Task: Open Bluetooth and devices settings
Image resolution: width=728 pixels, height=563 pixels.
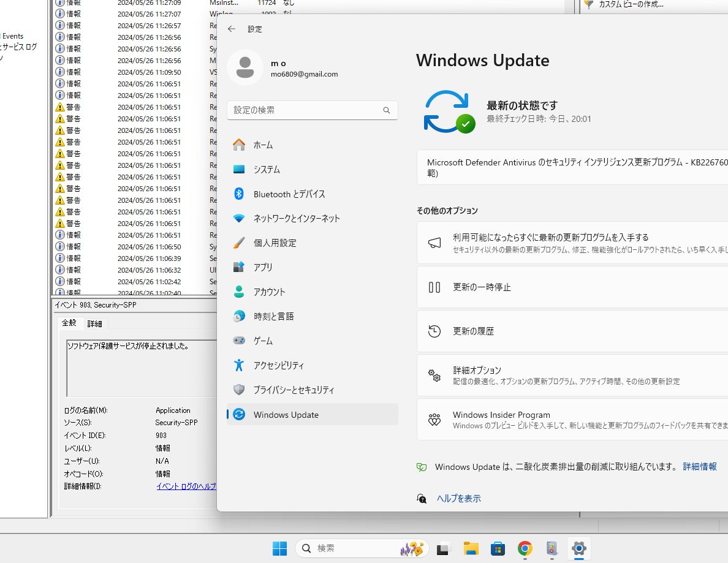Action: (x=313, y=194)
